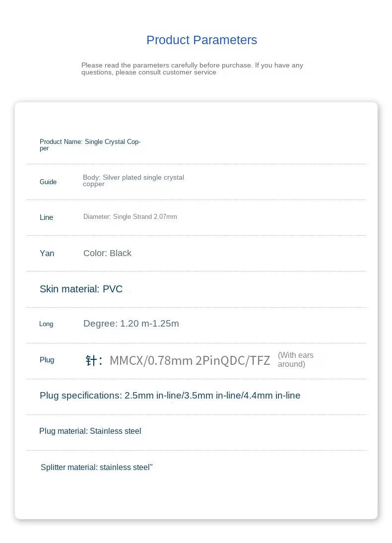Click the Plug specifications in-line sizes text
This screenshot has width=392, height=543.
pos(170,396)
